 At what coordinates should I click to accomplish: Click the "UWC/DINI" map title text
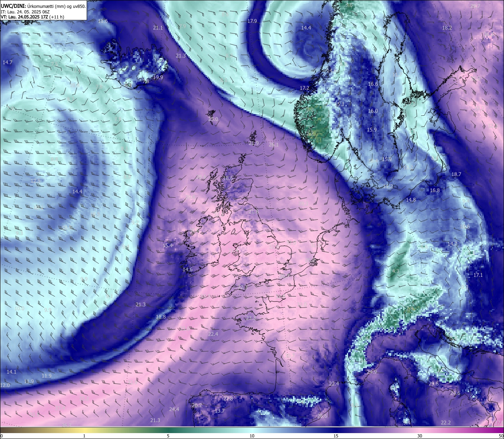[13, 6]
